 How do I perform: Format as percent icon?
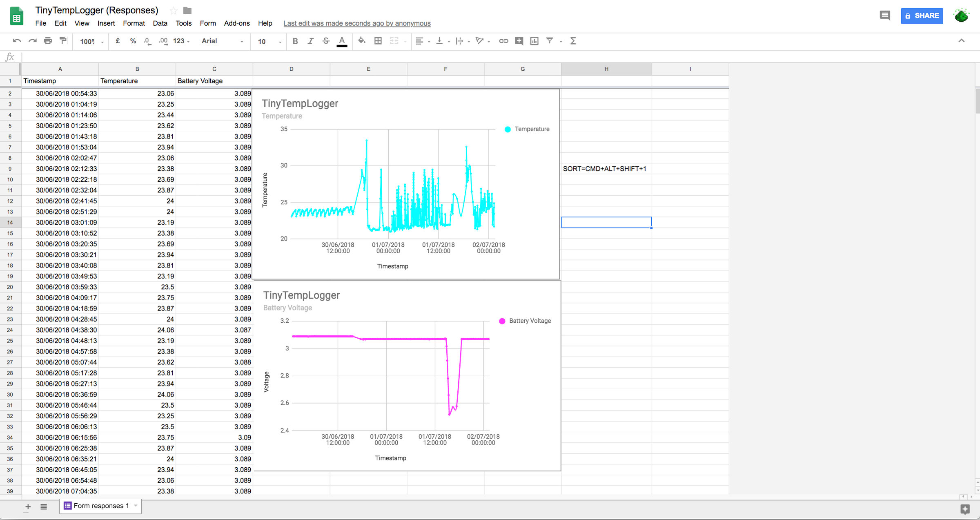(133, 41)
